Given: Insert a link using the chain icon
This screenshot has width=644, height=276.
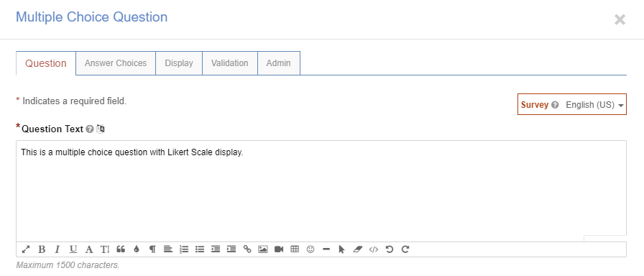Looking at the screenshot, I should [247, 249].
